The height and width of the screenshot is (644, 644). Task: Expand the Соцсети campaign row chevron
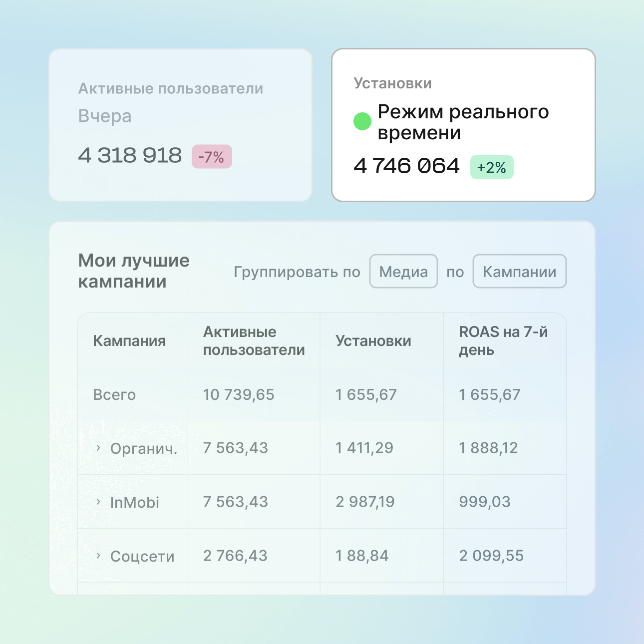click(98, 556)
